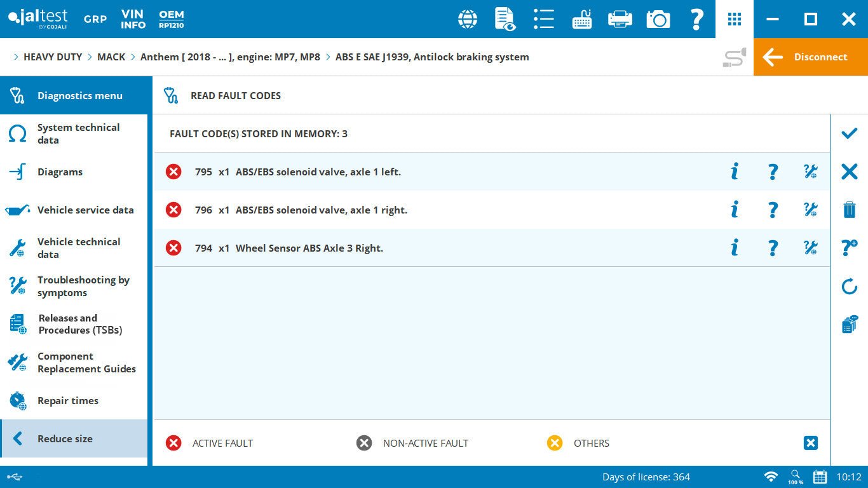Click the info icon for fault 795

[735, 172]
